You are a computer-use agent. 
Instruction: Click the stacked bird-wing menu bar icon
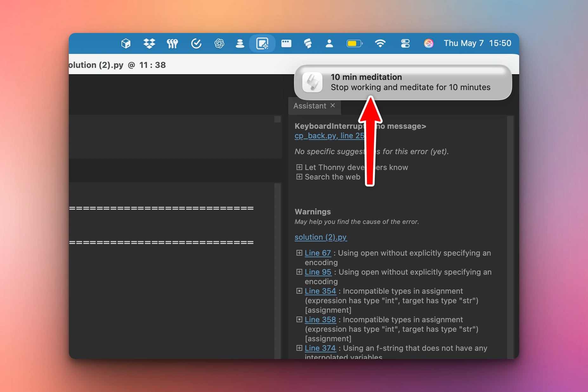click(x=308, y=43)
